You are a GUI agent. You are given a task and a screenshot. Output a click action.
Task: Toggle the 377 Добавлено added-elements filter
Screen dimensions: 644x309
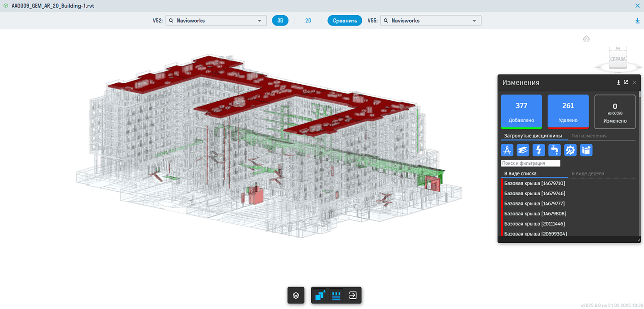(x=521, y=111)
